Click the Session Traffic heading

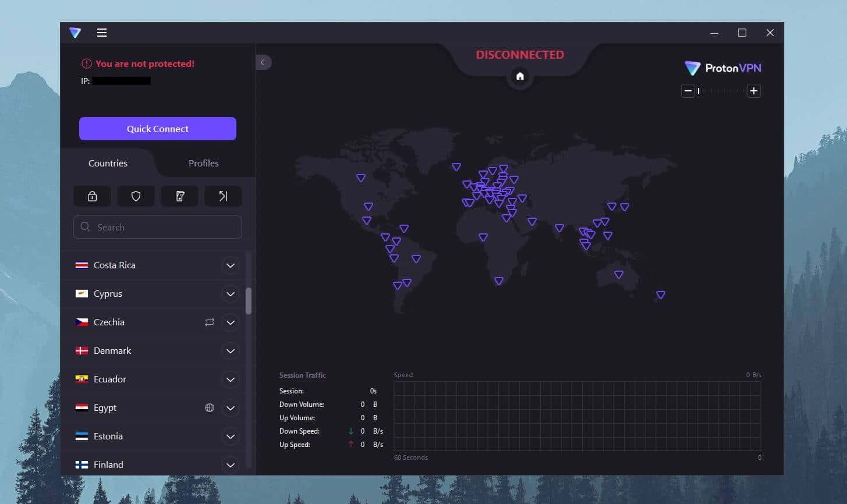click(303, 375)
